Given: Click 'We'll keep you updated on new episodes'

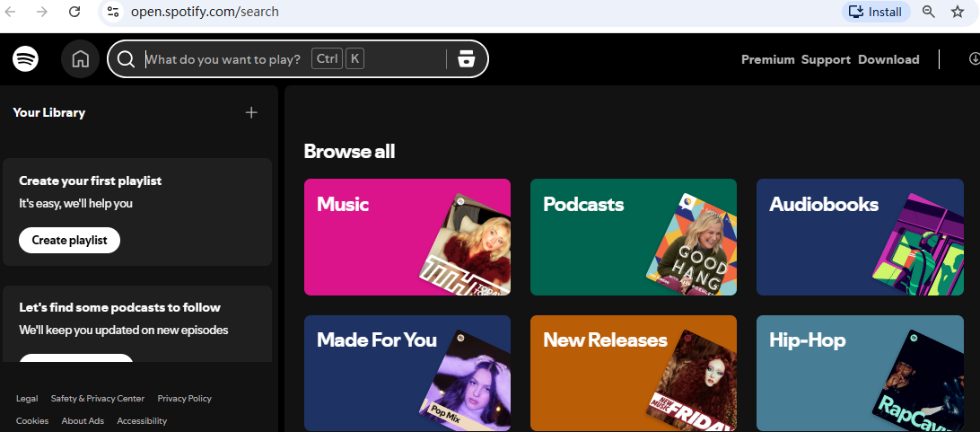Looking at the screenshot, I should click(123, 331).
